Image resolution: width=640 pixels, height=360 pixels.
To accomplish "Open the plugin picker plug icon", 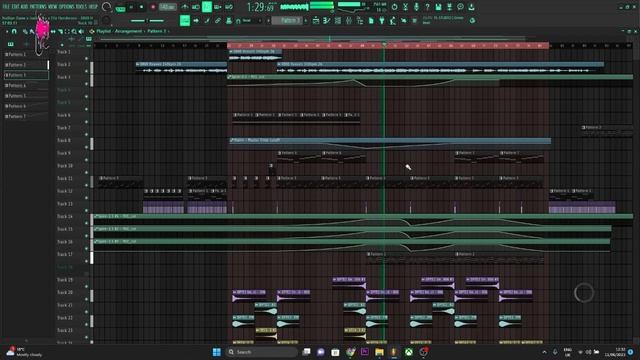I will coord(382,20).
